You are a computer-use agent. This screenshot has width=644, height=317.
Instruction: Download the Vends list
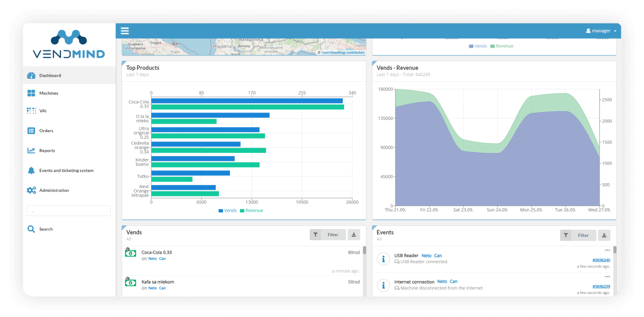354,235
